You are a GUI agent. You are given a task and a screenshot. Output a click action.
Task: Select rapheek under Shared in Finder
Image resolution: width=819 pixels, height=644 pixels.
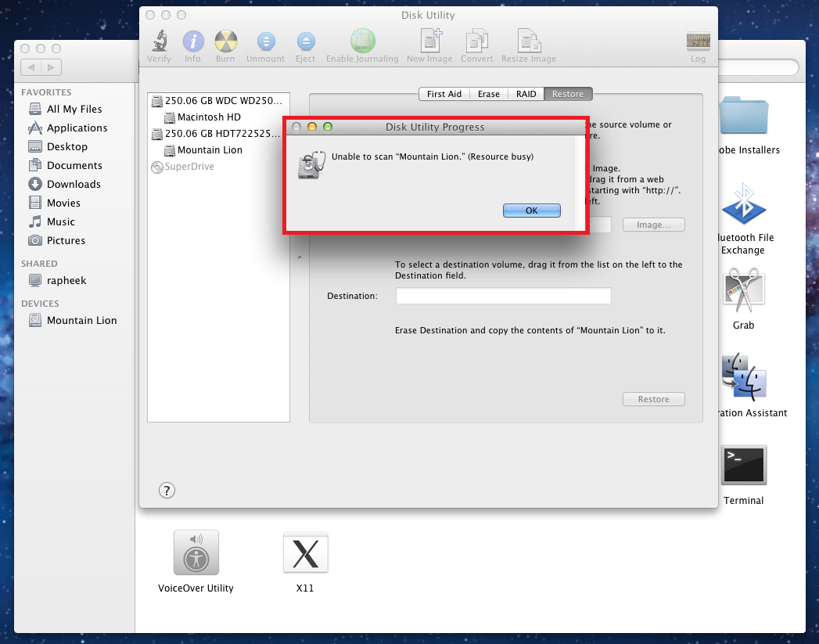coord(57,280)
